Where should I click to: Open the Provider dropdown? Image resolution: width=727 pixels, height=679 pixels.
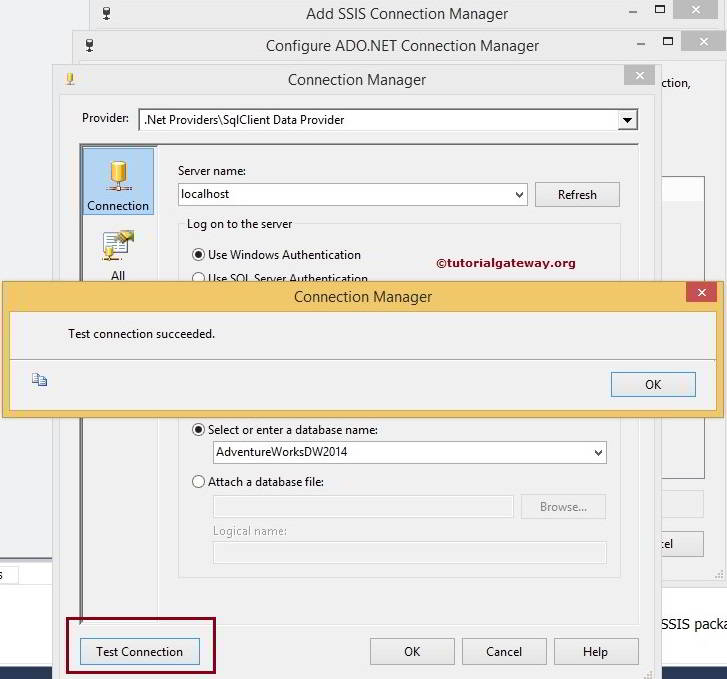[x=627, y=120]
